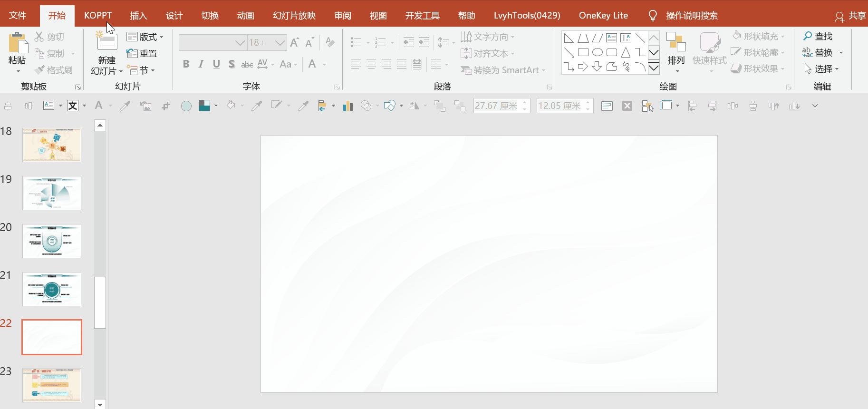
Task: Open the Text Direction (文字方向) dropdown
Action: pos(488,37)
